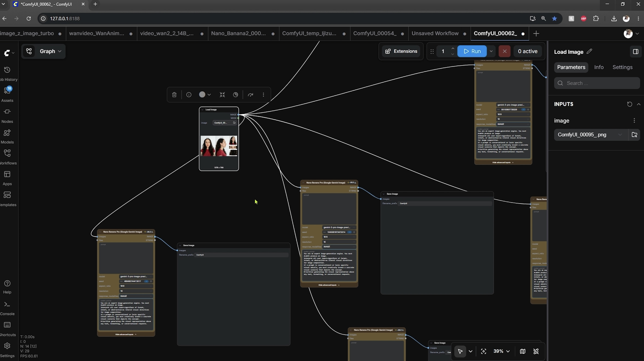Image resolution: width=644 pixels, height=361 pixels.
Task: Collapse the INPUTS section
Action: [639, 104]
